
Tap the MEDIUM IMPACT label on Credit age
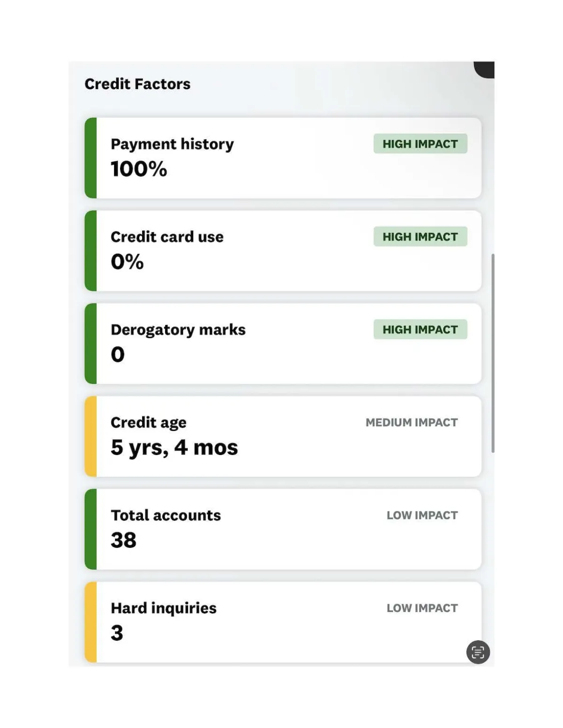[x=411, y=422]
